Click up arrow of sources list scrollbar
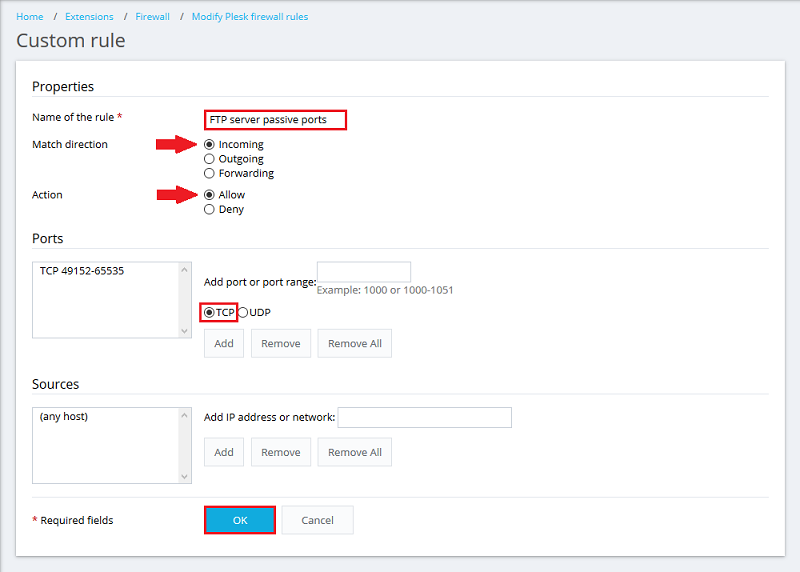This screenshot has height=572, width=800. pos(185,415)
